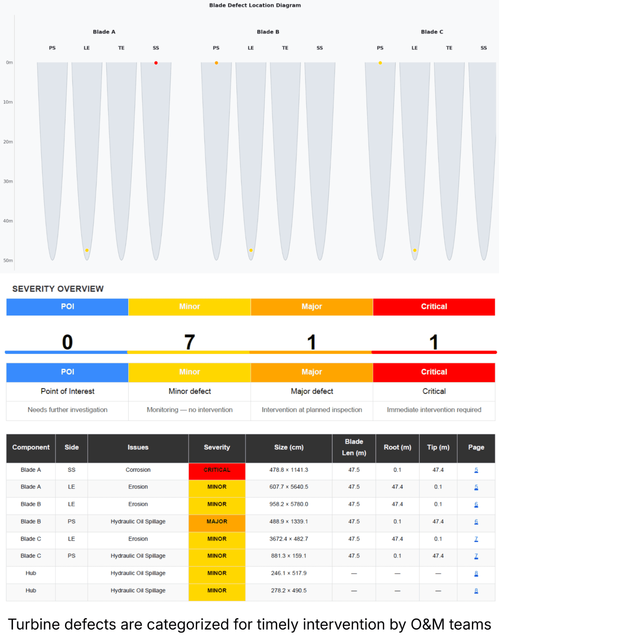The width and height of the screenshot is (644, 644).
Task: Click the red Critical header in Severity Overview
Action: point(434,307)
